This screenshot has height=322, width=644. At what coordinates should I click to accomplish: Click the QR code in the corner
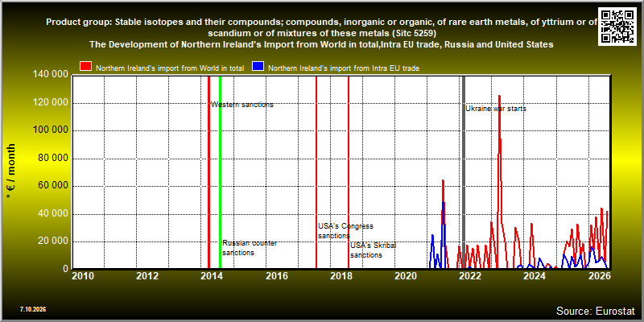coord(618,27)
